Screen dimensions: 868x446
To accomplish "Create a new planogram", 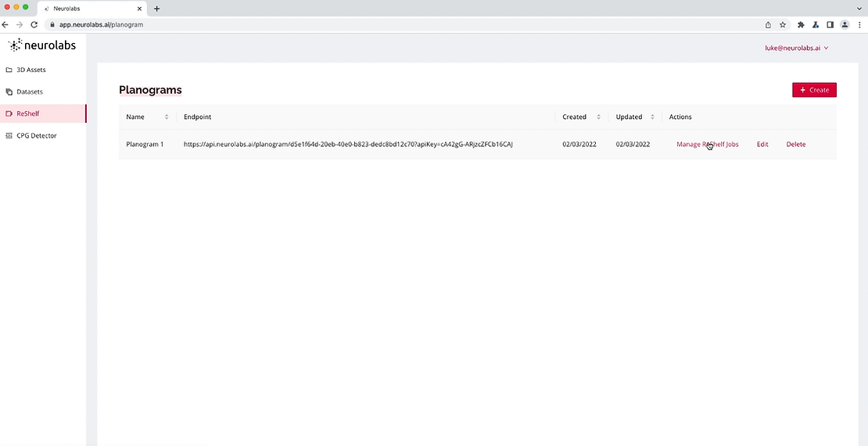I will 814,90.
